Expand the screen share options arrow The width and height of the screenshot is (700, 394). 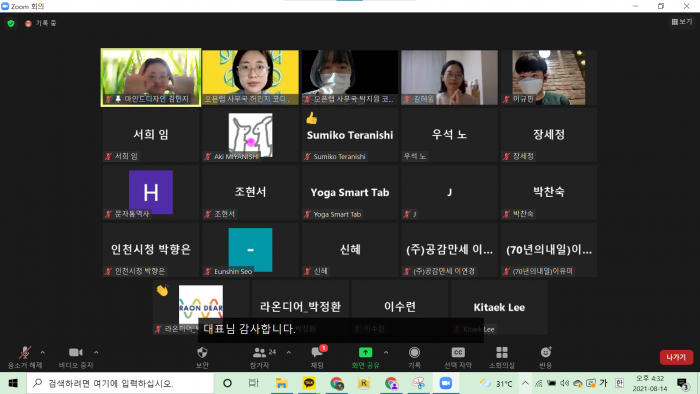386,353
